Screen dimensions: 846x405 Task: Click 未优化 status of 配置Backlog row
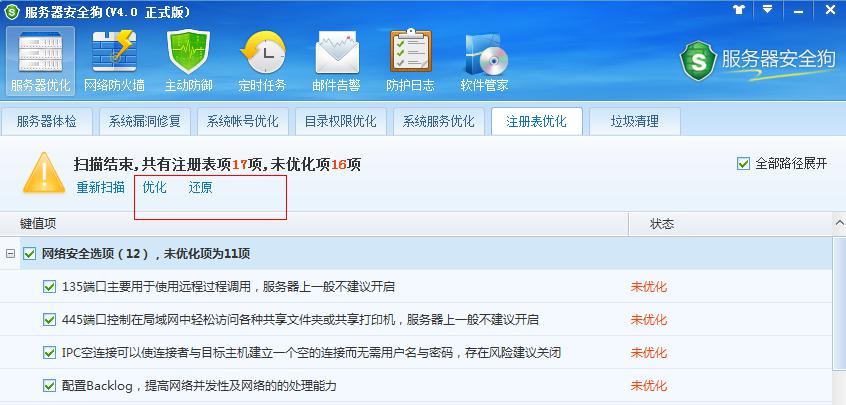point(649,386)
